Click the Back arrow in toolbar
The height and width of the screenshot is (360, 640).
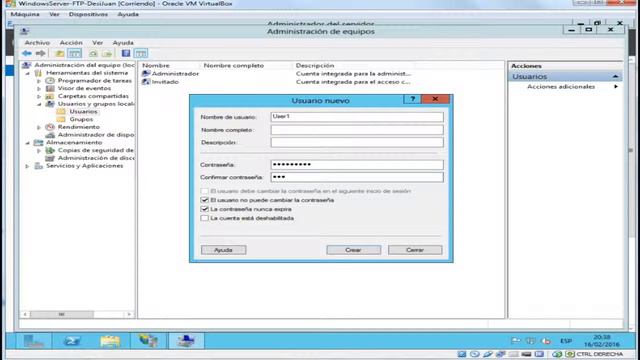pos(27,53)
